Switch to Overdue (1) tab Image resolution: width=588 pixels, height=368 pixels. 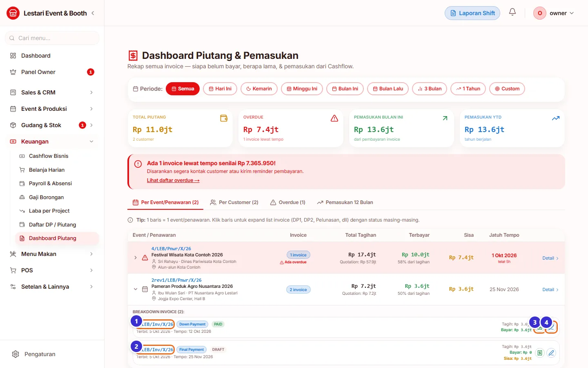[288, 202]
